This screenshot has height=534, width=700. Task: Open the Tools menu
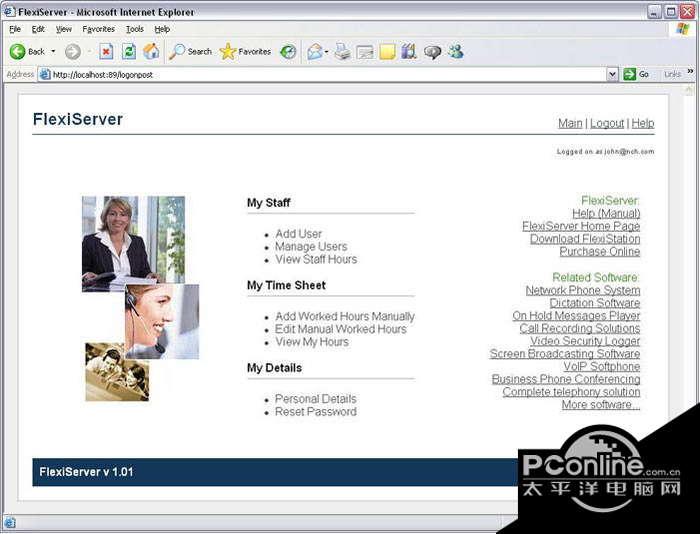pos(134,29)
